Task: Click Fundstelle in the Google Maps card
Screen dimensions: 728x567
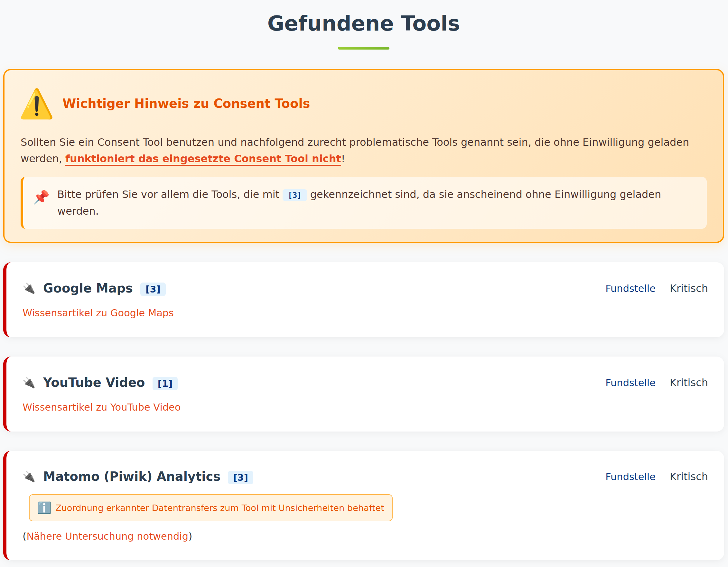Action: tap(630, 288)
